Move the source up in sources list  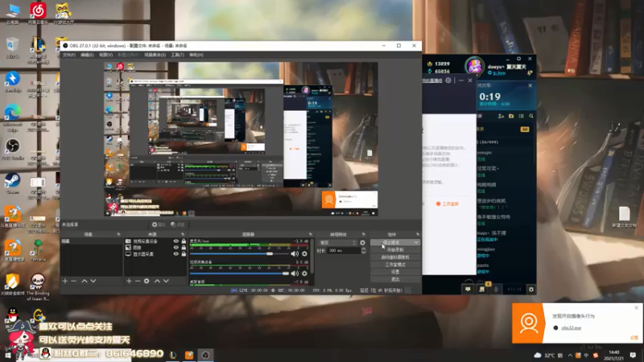tap(157, 281)
